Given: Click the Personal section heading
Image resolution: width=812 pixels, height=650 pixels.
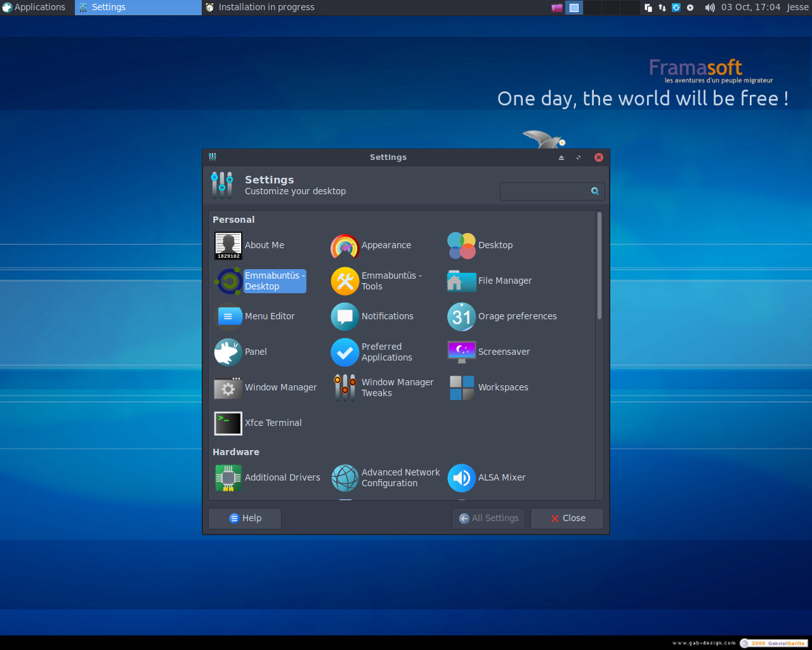Looking at the screenshot, I should [233, 220].
